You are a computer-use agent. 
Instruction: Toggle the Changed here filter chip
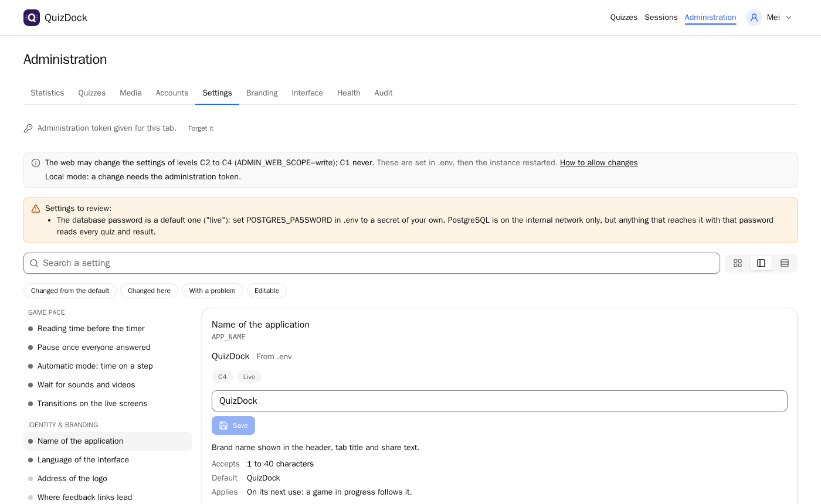pyautogui.click(x=149, y=291)
